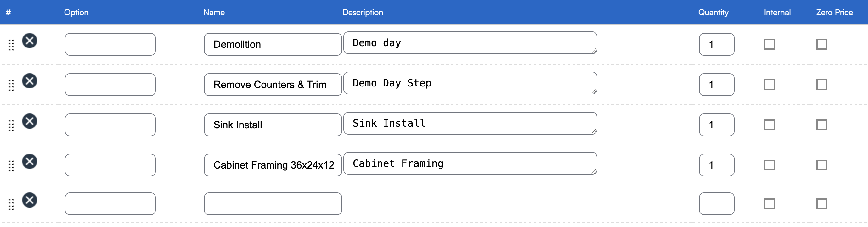The image size is (868, 227).
Task: Tick Internal checkbox for Sink Install
Action: tap(769, 125)
